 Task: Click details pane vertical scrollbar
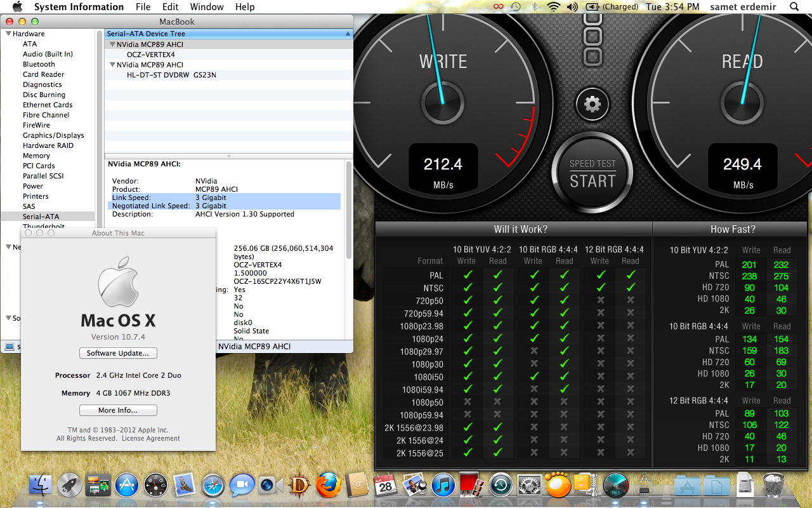[x=349, y=210]
